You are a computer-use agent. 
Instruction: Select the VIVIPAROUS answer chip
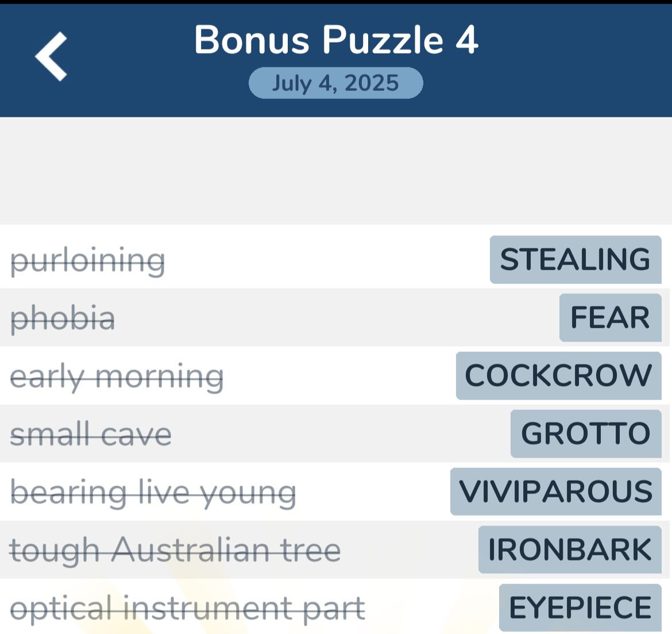pos(553,491)
